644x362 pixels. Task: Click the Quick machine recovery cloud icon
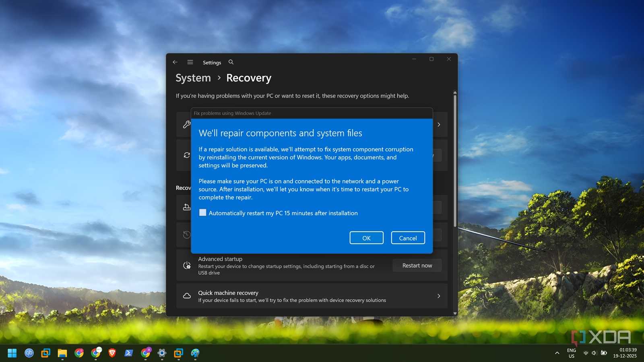point(187,296)
